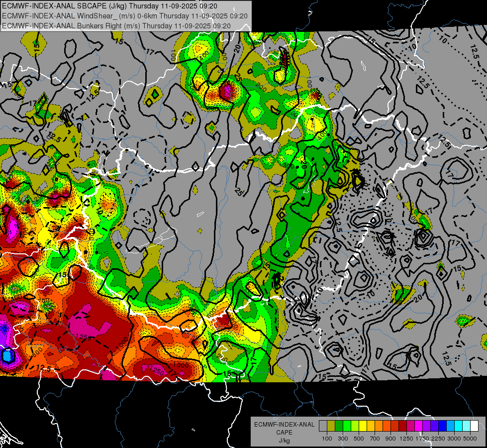Click the WindShear 0-6km header line
This screenshot has height=448, width=487.
(124, 16)
